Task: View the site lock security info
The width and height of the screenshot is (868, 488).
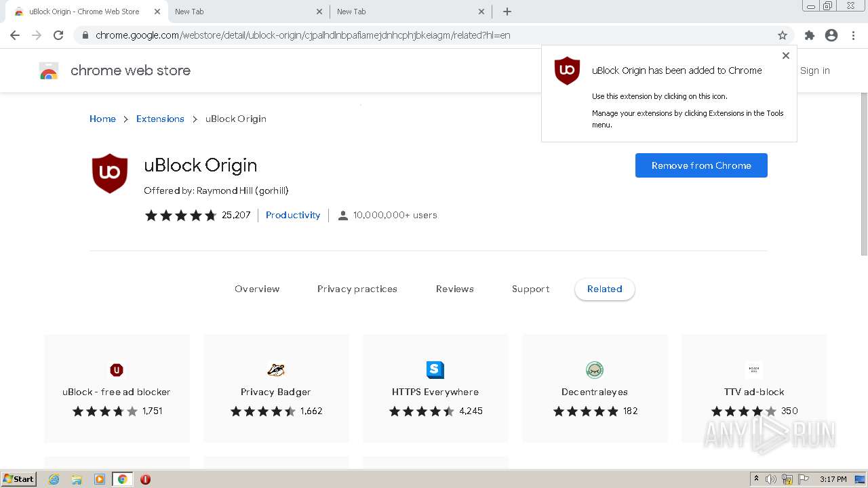Action: (x=85, y=35)
